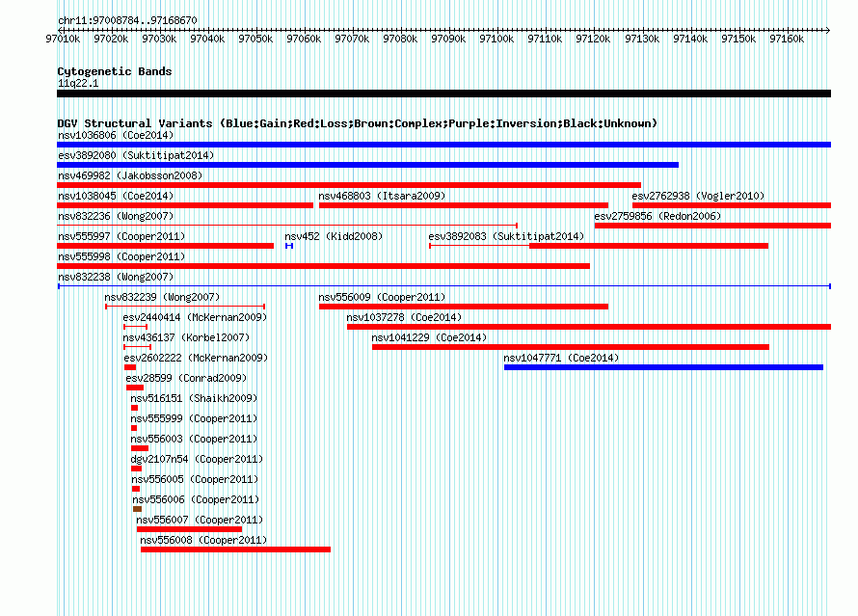Image resolution: width=858 pixels, height=616 pixels.
Task: Click the nsv1036806 (Coe2014) label
Action: click(116, 135)
